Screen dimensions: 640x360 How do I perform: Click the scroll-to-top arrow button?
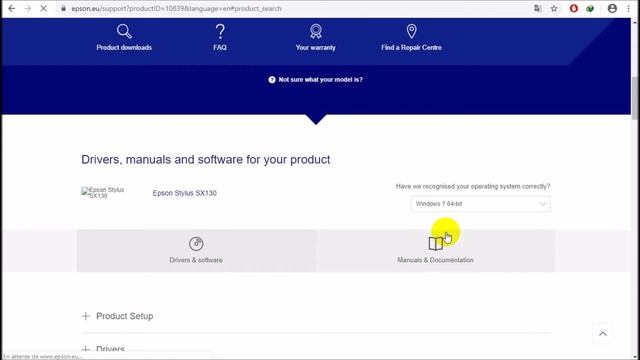coord(603,334)
